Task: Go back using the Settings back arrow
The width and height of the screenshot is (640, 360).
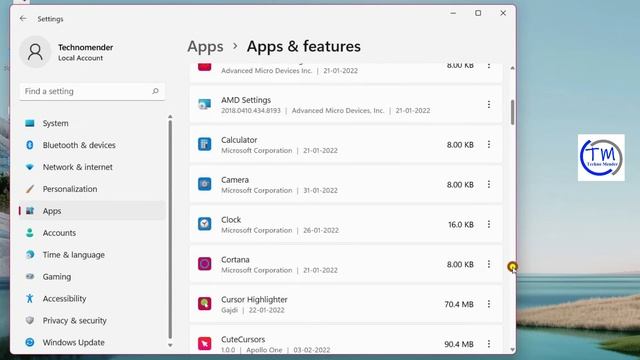Action: coord(23,19)
